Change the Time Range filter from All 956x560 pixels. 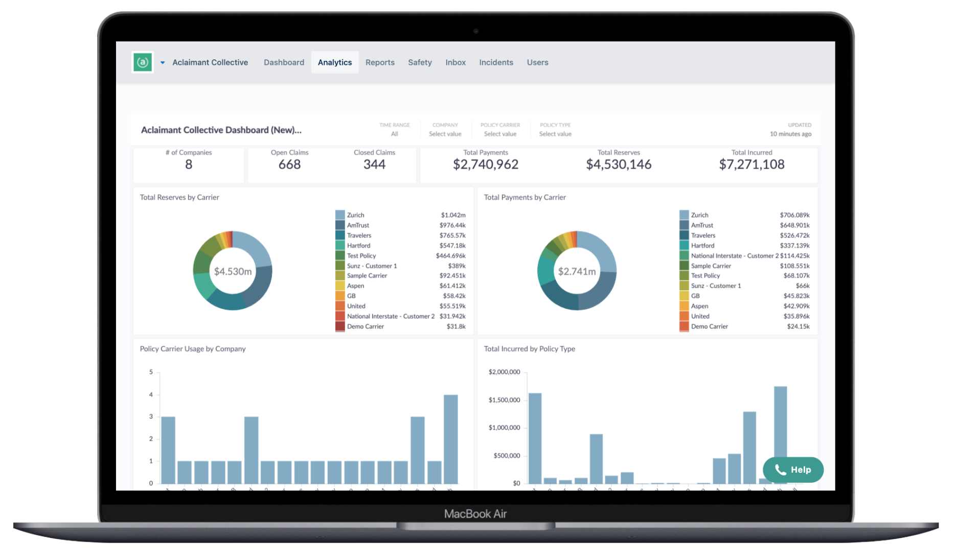click(x=394, y=133)
